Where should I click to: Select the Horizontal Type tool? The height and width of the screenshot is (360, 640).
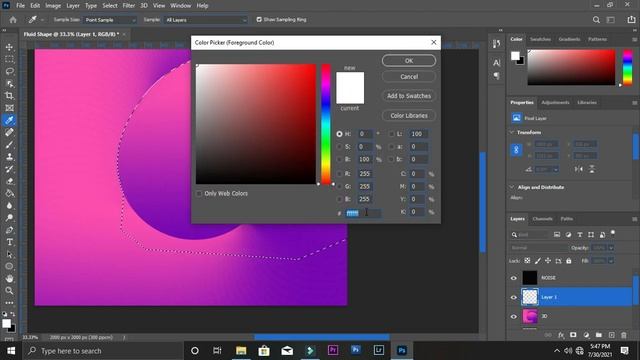tap(9, 242)
